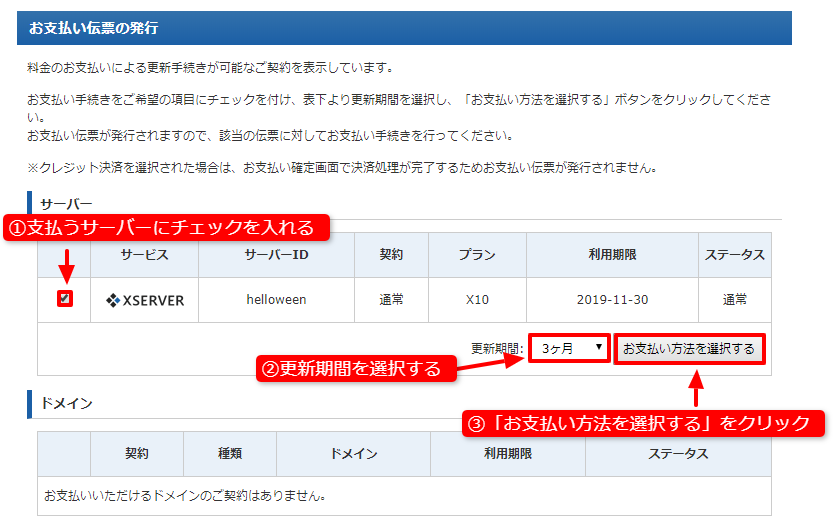Screen dimensions: 839x525
Task: Click the お支払い伝票の発行 title bar
Action: (404, 27)
